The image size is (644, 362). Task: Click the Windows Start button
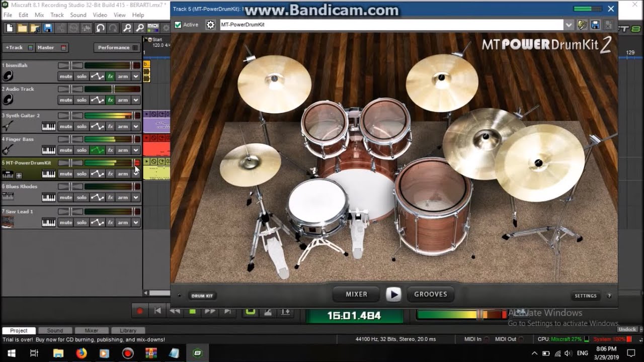pyautogui.click(x=11, y=353)
